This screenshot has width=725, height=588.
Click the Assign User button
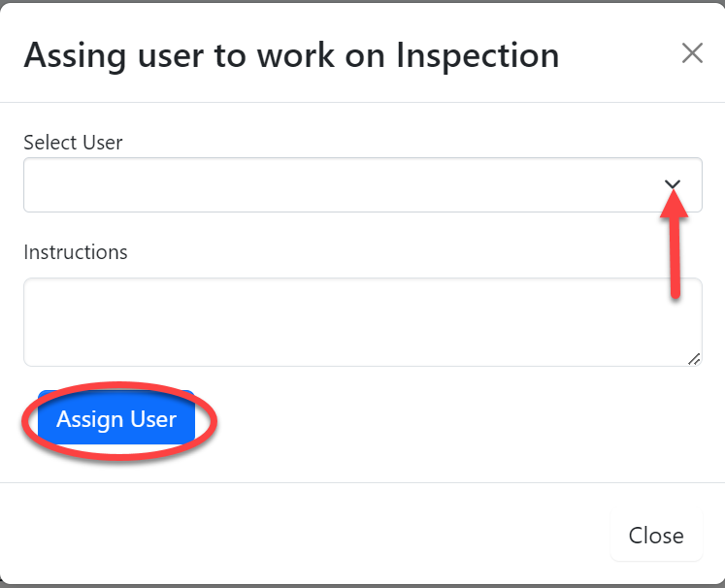(x=116, y=419)
